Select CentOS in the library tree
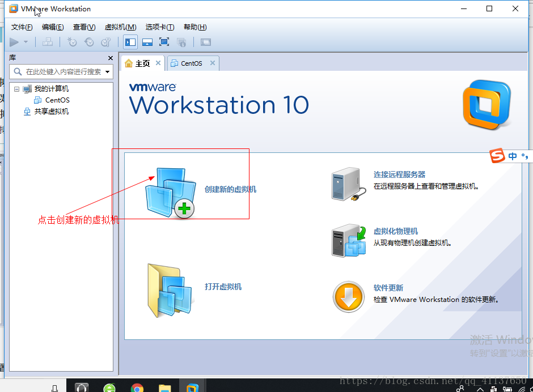 pos(57,100)
